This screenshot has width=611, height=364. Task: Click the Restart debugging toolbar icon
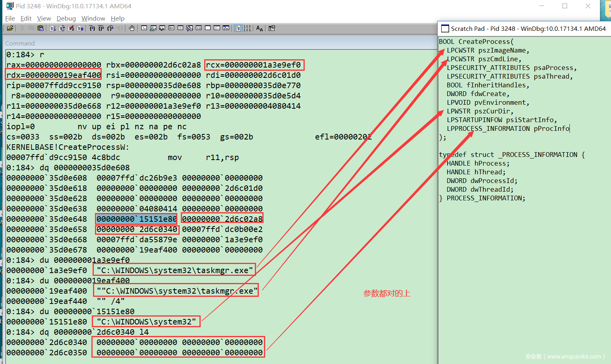pos(62,28)
